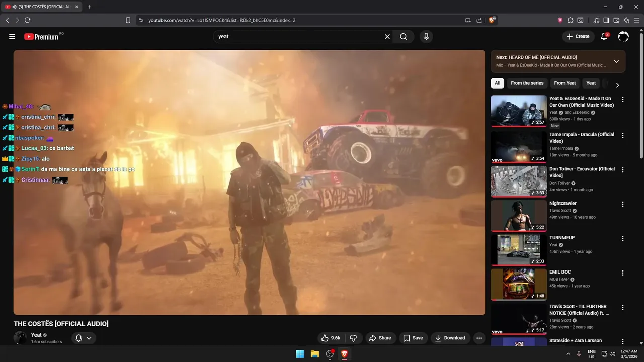Open options for TURNMEUP video
This screenshot has height=362, width=644.
point(623,238)
